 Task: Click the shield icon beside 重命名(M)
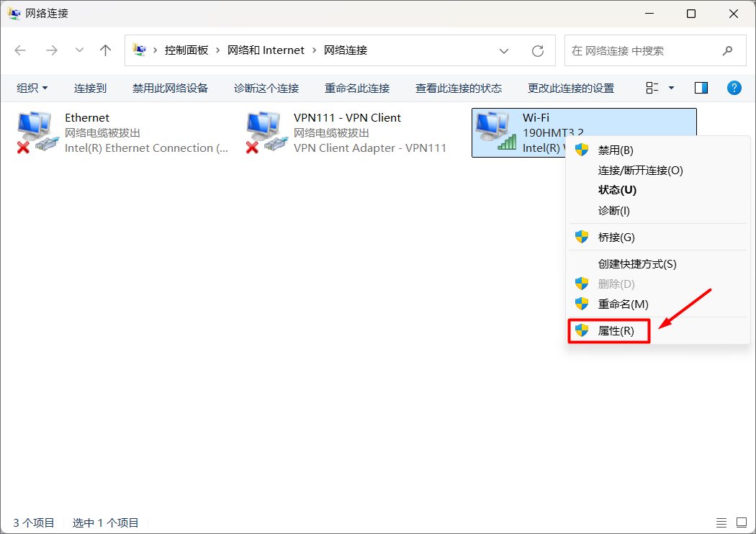tap(582, 304)
